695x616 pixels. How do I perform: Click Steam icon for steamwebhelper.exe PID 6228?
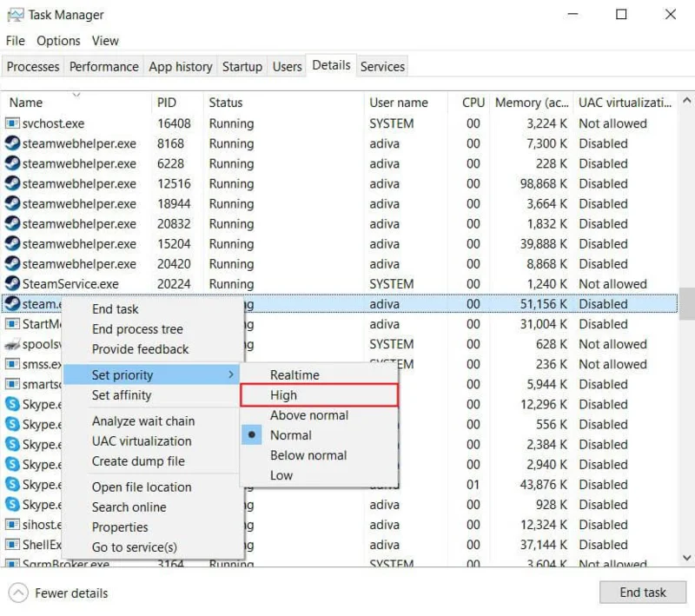click(x=12, y=163)
